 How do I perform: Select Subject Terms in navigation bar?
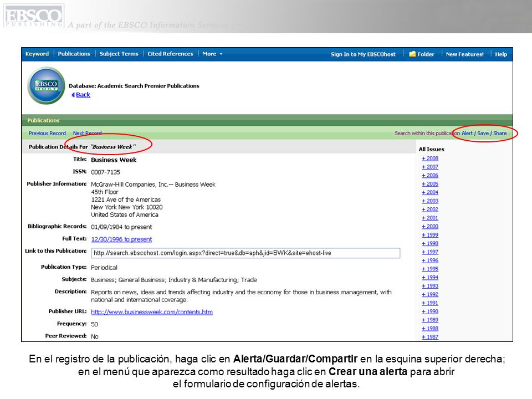point(119,54)
